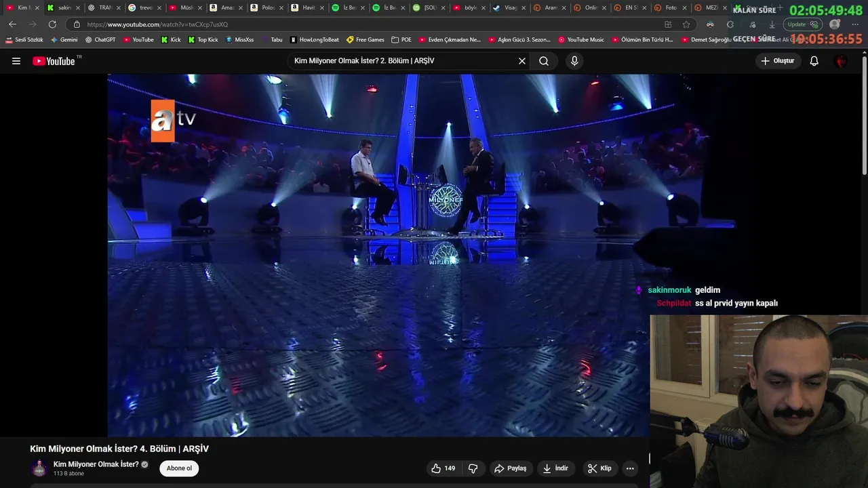Expand the POE bookmarks folder

tap(401, 40)
